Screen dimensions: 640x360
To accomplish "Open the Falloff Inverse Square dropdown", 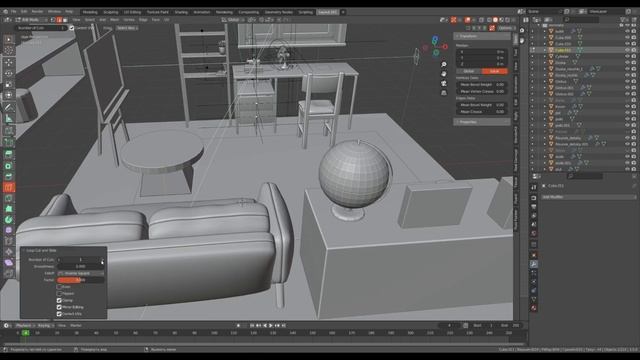I will pyautogui.click(x=80, y=273).
